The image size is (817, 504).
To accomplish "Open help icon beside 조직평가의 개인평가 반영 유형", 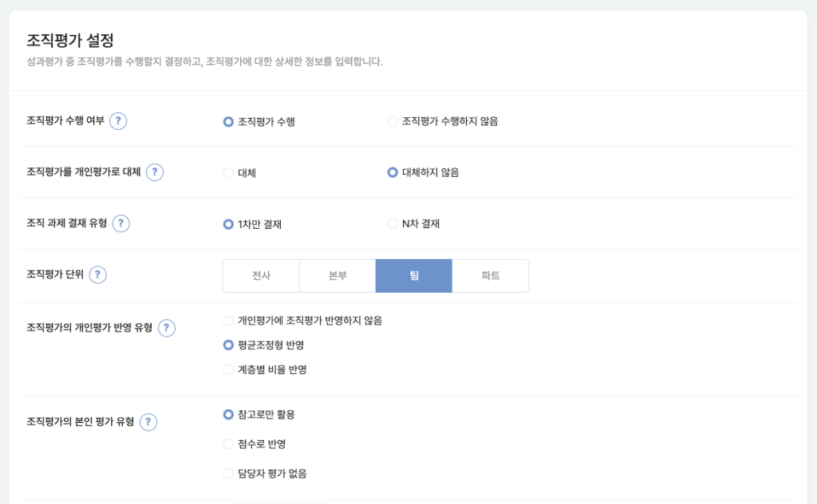I will [x=167, y=328].
